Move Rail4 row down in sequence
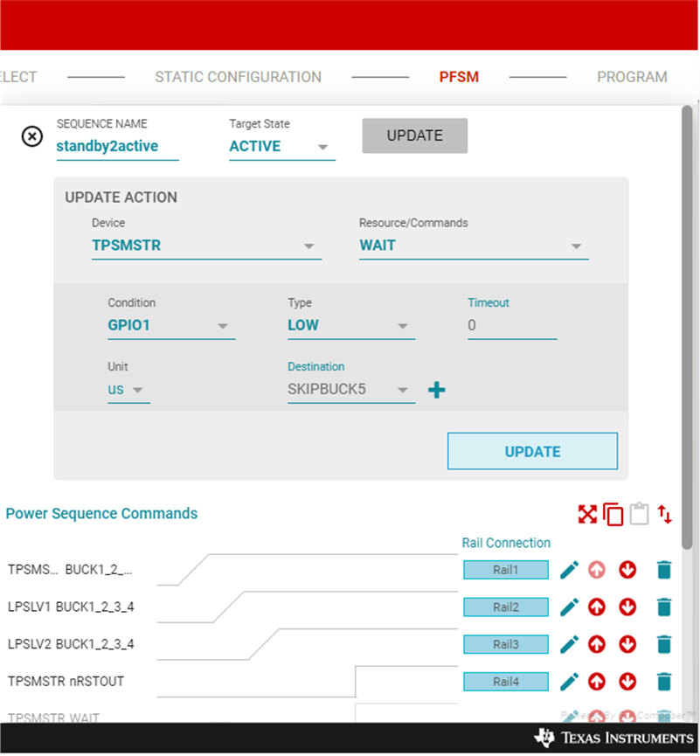Screen dimensions: 700x756 click(x=627, y=682)
